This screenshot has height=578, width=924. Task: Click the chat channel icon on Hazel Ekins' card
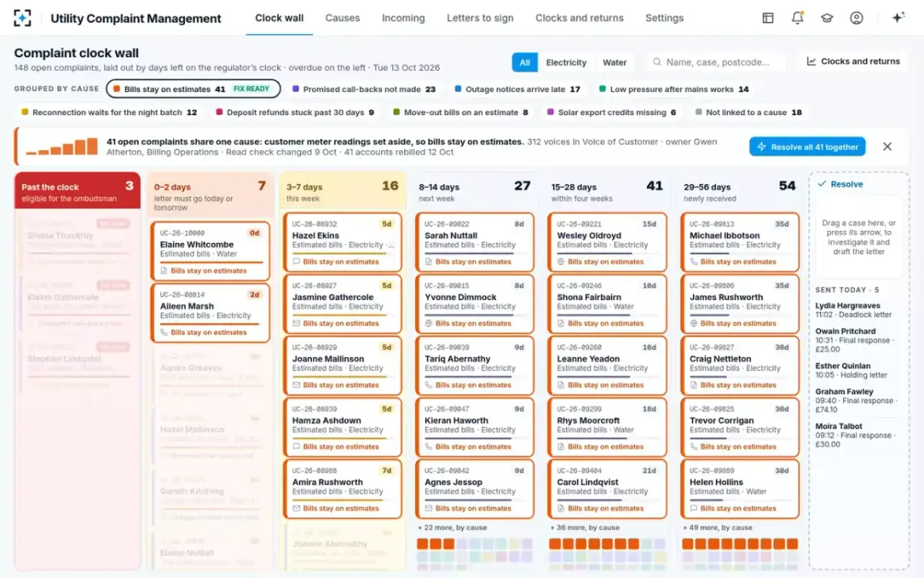coord(296,261)
